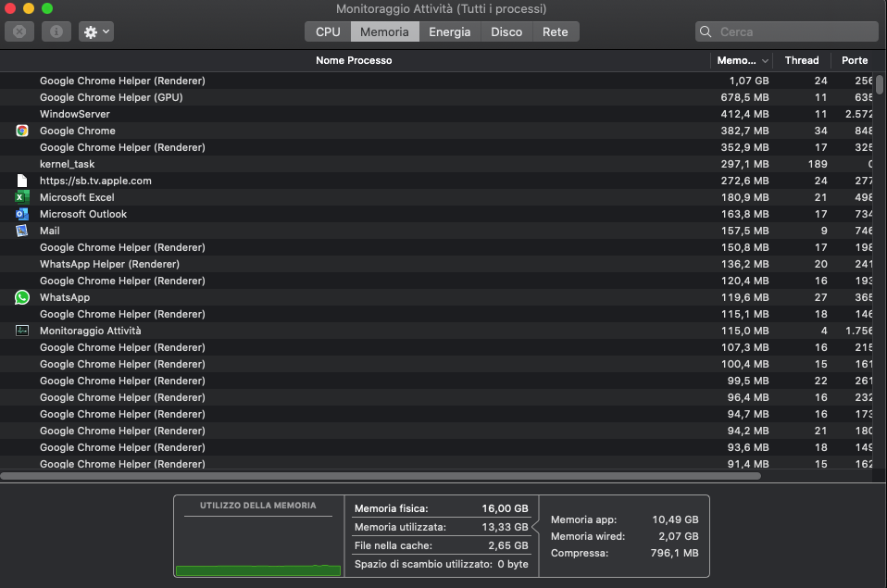Select the Google Chrome process name
The width and height of the screenshot is (887, 588).
click(x=78, y=131)
